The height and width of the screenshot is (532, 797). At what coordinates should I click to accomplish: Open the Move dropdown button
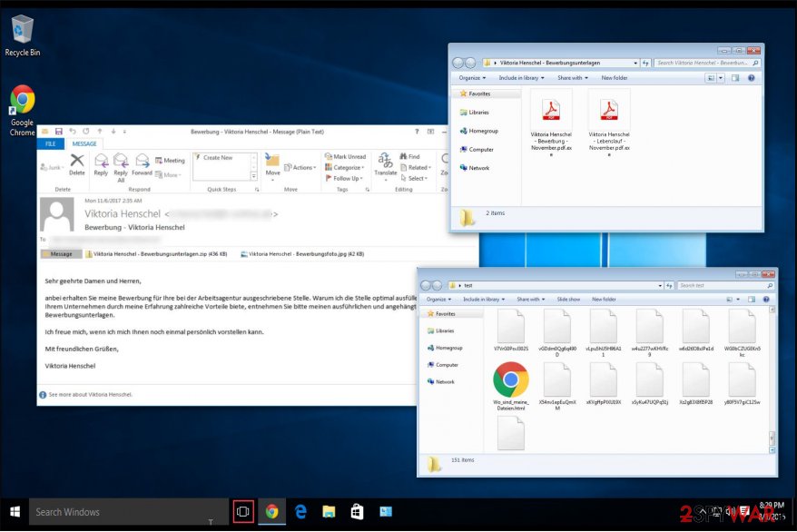(273, 167)
